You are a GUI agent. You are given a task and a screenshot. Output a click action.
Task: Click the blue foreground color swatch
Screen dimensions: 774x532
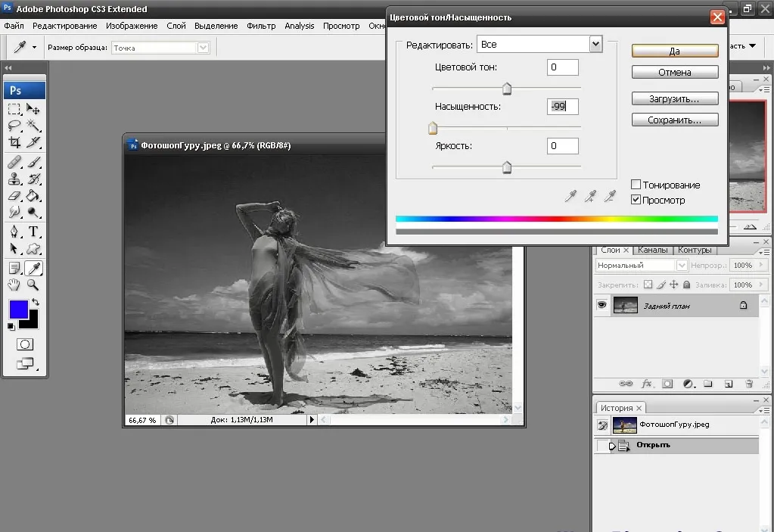click(18, 310)
